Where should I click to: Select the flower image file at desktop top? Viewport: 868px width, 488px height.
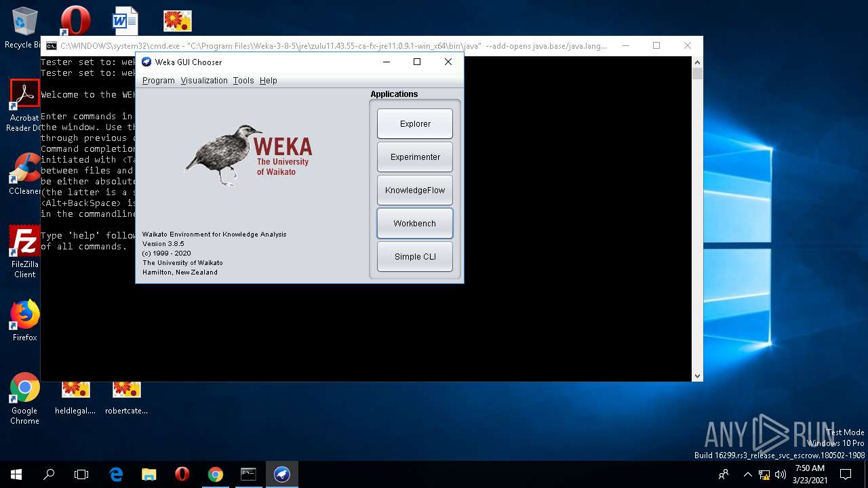click(x=178, y=20)
